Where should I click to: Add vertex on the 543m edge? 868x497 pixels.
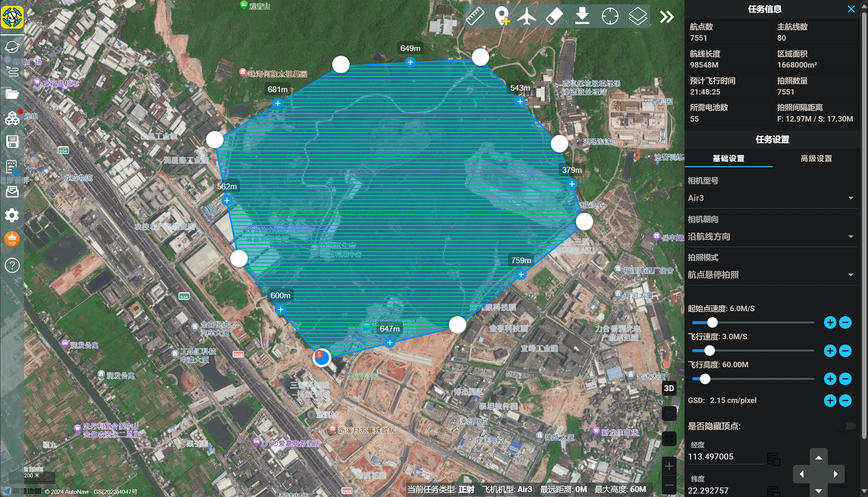(x=520, y=102)
